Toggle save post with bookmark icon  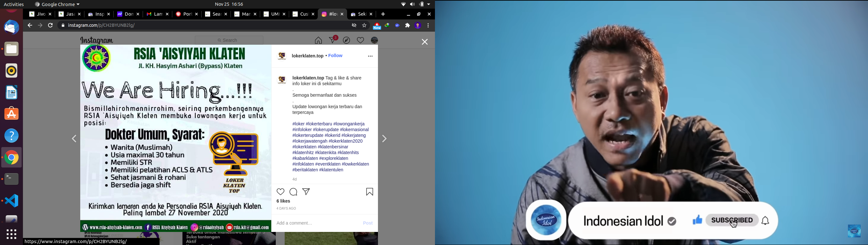point(370,192)
